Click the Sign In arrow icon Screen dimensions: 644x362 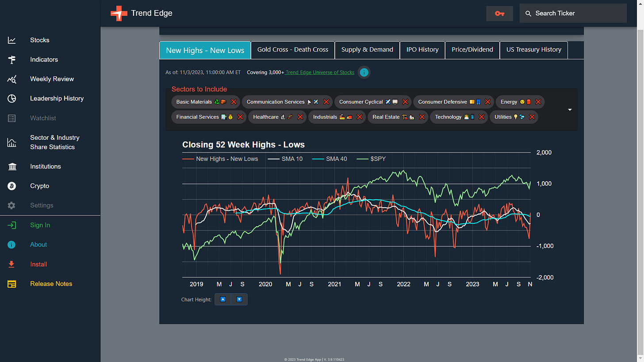tap(12, 225)
